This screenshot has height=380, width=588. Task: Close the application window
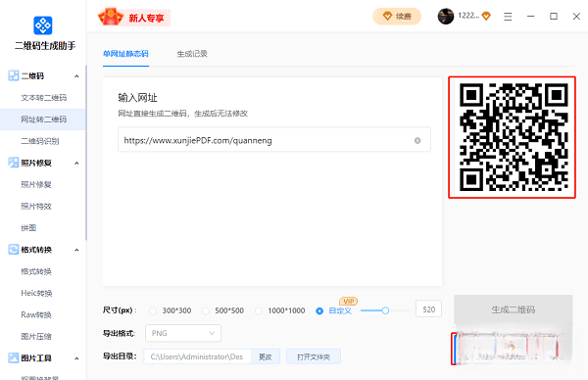point(576,17)
